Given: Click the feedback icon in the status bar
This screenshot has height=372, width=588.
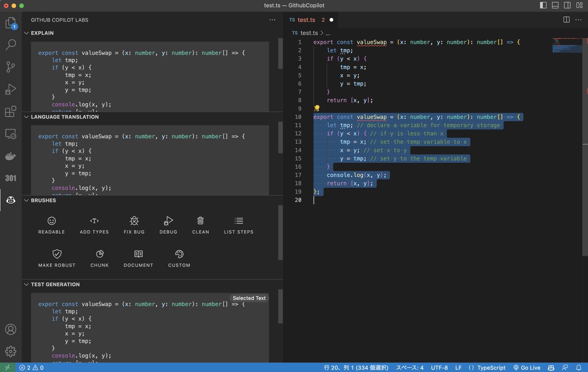Looking at the screenshot, I should coord(565,368).
